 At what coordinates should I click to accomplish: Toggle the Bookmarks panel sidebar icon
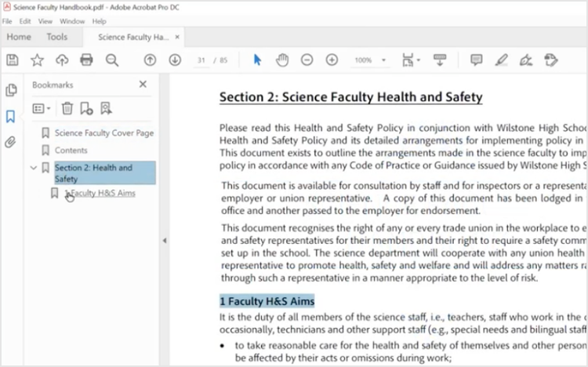coord(11,116)
